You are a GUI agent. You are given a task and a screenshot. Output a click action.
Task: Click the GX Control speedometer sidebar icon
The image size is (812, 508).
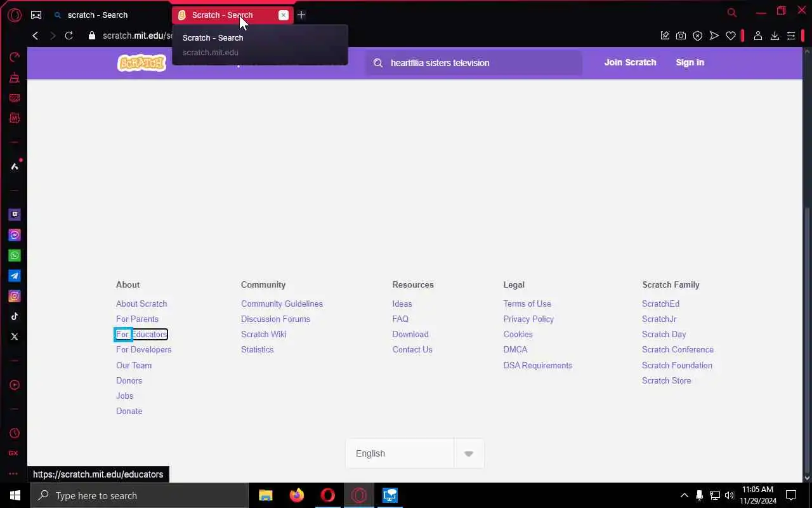[x=14, y=57]
